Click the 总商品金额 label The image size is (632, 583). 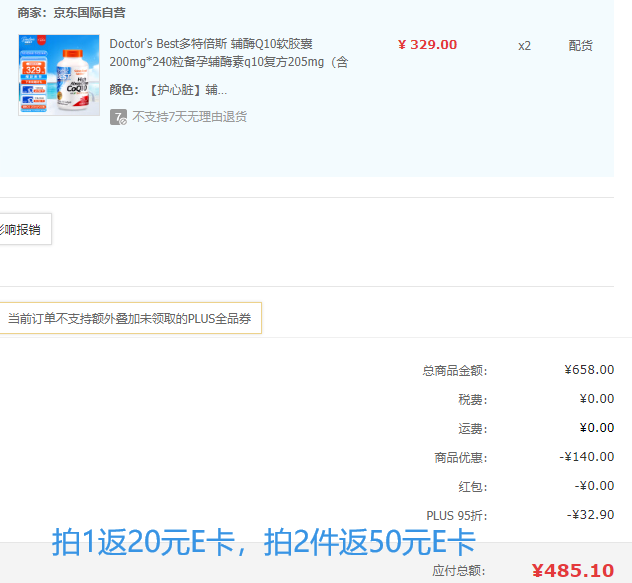(x=455, y=371)
